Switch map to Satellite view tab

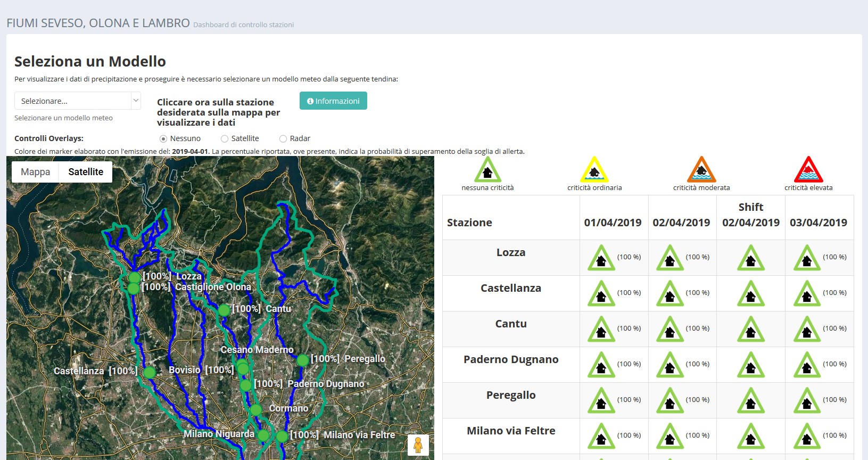tap(86, 172)
